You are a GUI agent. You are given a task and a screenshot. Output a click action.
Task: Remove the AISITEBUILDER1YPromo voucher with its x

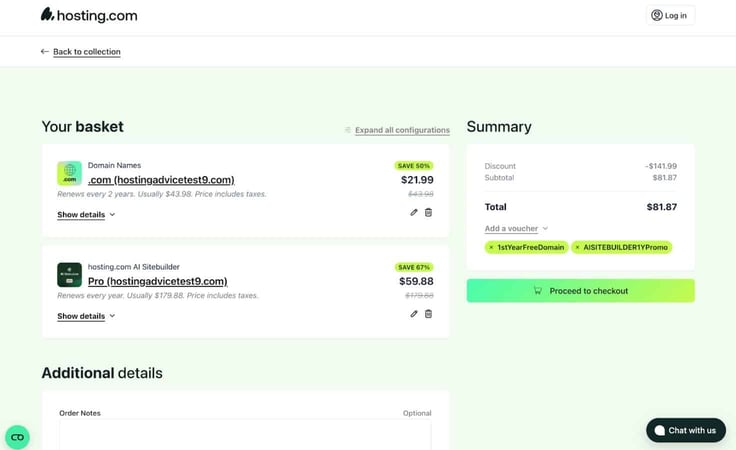(x=577, y=247)
